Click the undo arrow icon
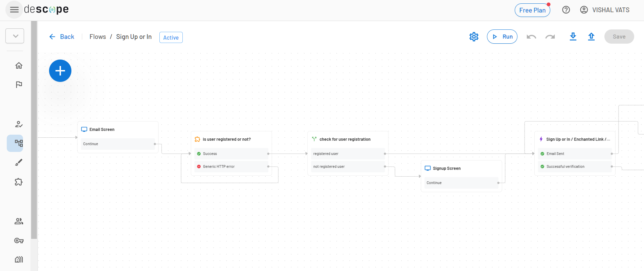 531,37
